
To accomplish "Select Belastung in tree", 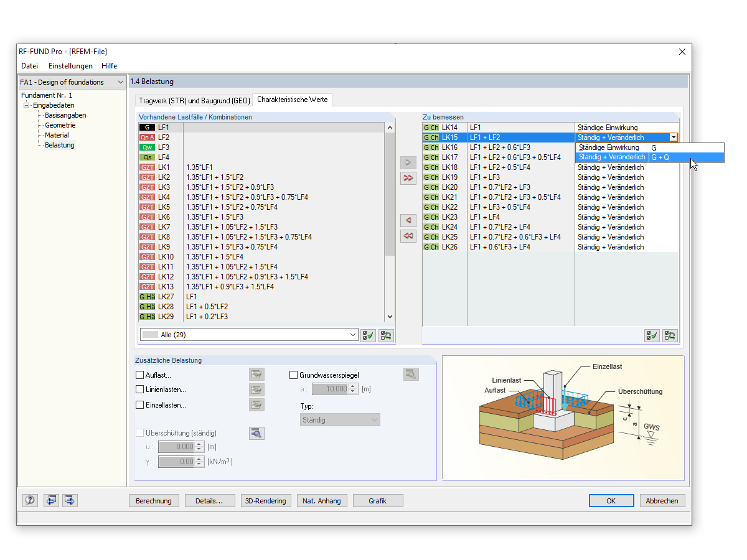I will coord(60,145).
